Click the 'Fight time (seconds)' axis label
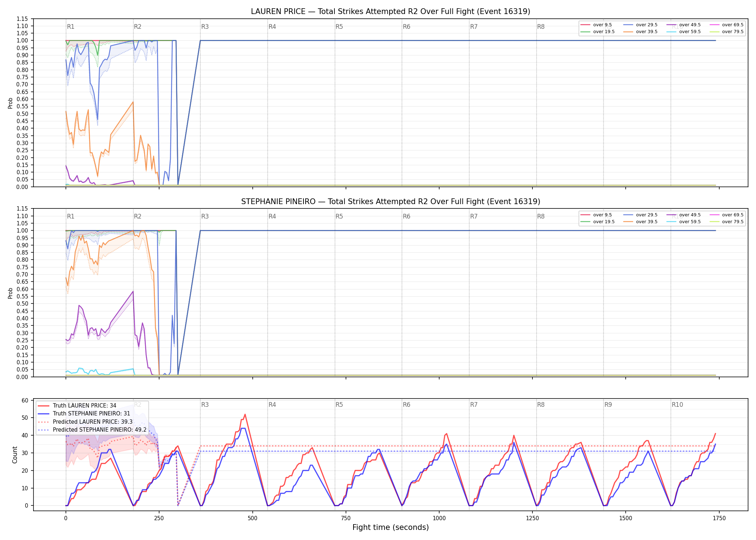 pos(391,528)
